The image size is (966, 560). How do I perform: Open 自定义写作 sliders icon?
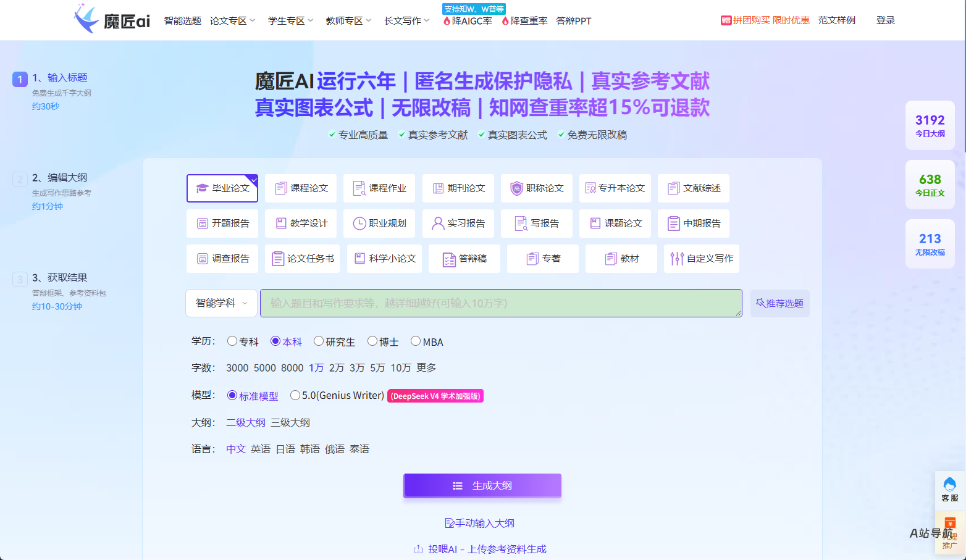pyautogui.click(x=677, y=259)
